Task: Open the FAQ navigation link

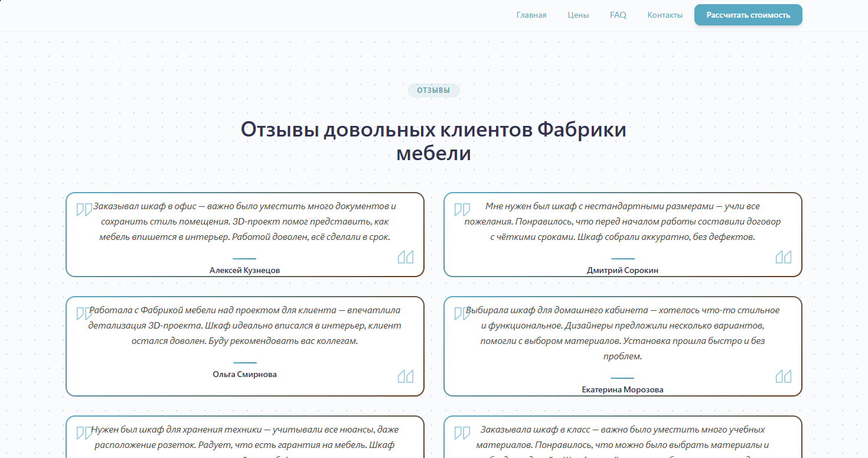Action: (618, 15)
